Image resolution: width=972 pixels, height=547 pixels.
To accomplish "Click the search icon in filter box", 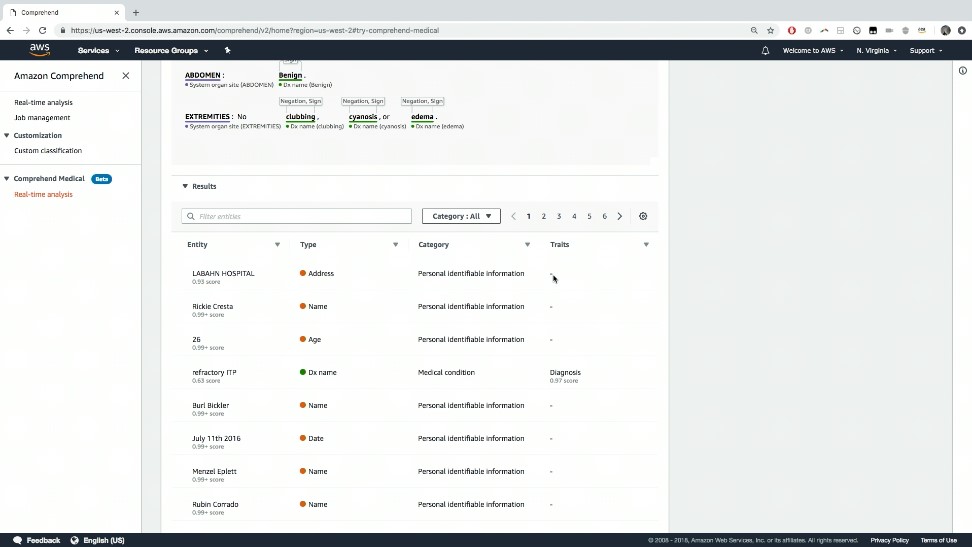I will [x=190, y=216].
